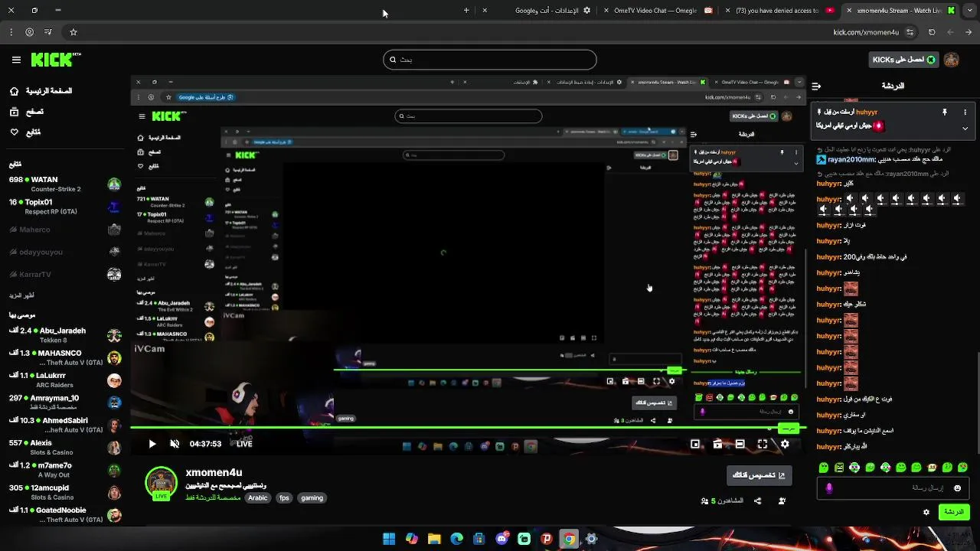Open WATAN Counter-Strike 2 channel
Screen dimensions: 980x551
click(x=65, y=184)
